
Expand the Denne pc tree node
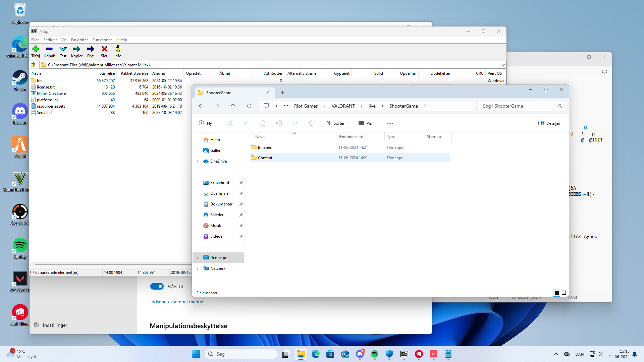click(198, 258)
